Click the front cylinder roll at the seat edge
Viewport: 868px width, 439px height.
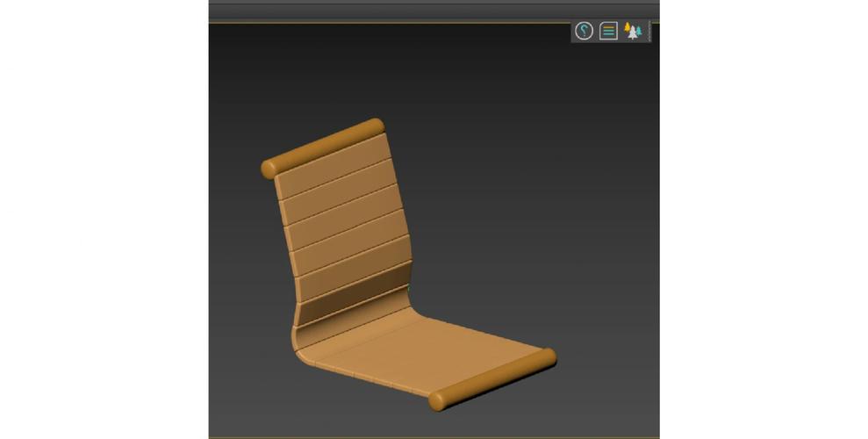[x=492, y=380]
